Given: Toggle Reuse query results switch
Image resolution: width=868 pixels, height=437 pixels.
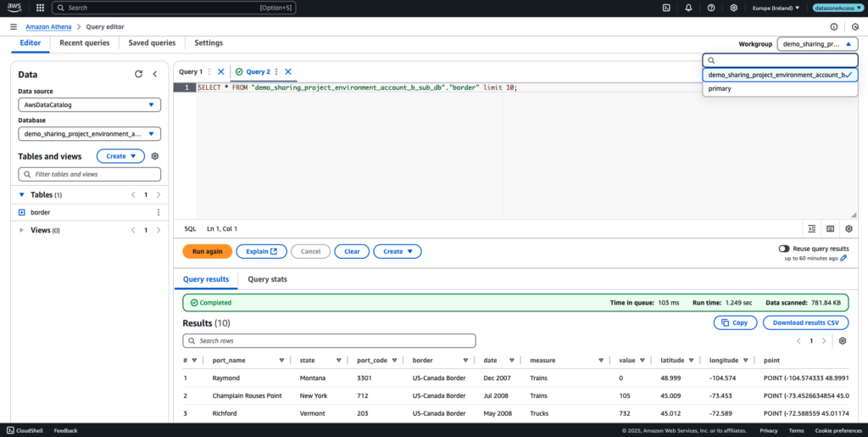Looking at the screenshot, I should tap(784, 249).
